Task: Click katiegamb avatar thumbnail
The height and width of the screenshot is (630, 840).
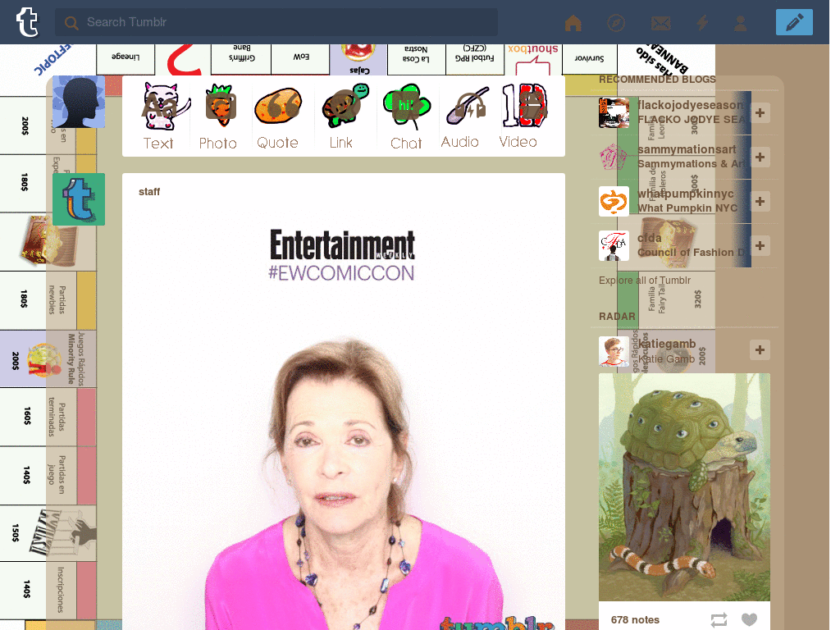Action: pos(614,351)
